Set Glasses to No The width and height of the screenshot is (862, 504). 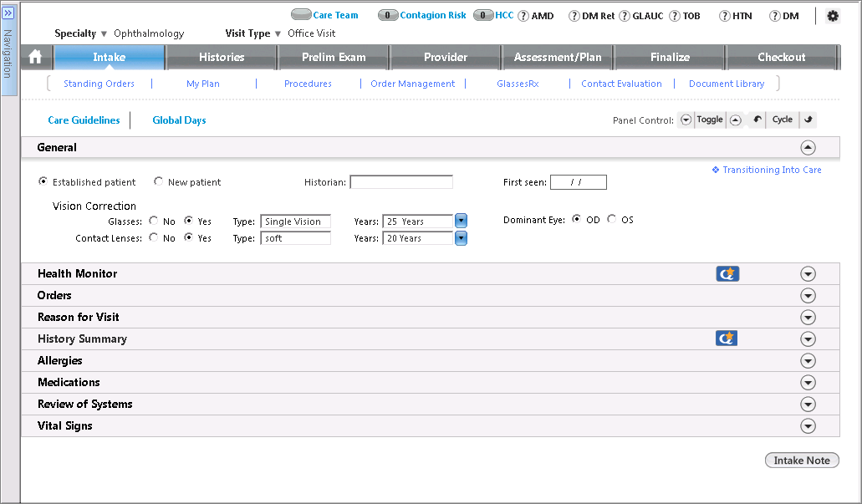click(x=153, y=221)
